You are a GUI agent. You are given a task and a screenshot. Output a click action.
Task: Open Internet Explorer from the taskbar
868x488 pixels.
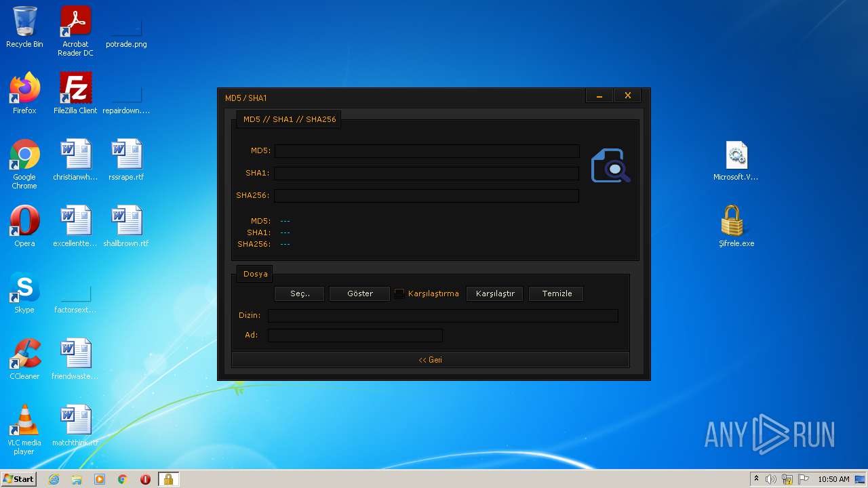[x=54, y=479]
